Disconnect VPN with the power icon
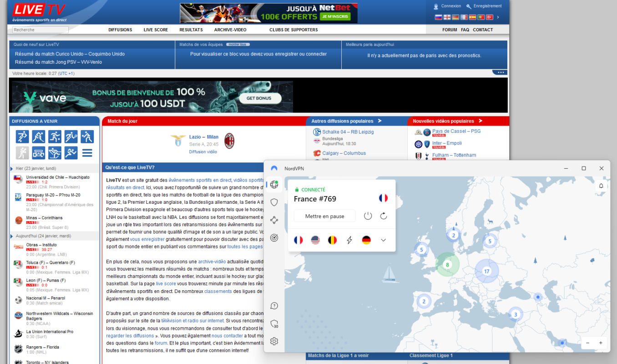This screenshot has height=364, width=617. (368, 216)
